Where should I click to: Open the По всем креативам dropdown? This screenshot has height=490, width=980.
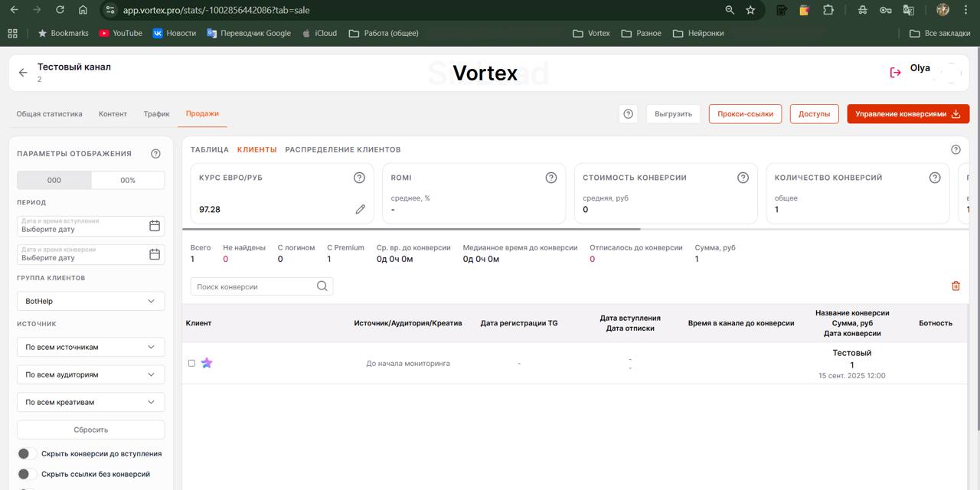coord(90,402)
